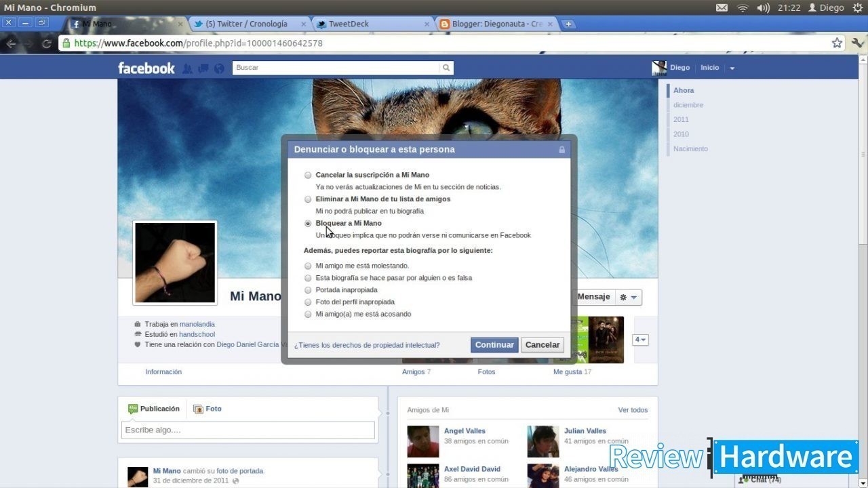
Task: Open the Wi-Fi network indicator
Action: tap(743, 7)
